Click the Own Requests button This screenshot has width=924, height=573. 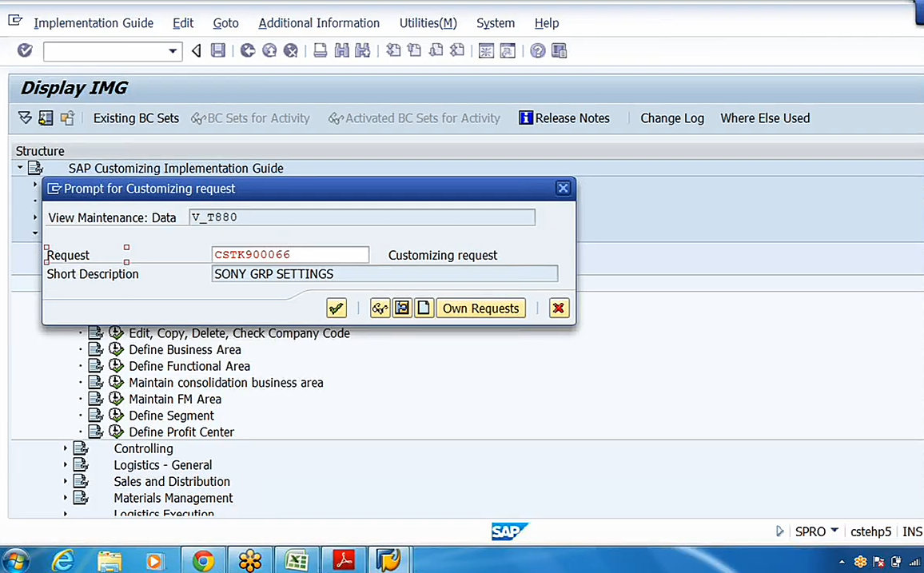481,308
